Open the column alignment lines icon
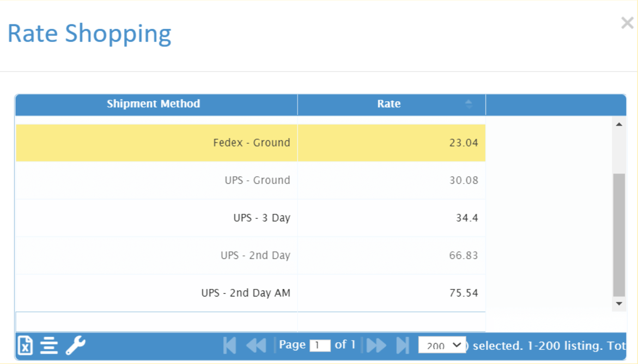 point(49,346)
